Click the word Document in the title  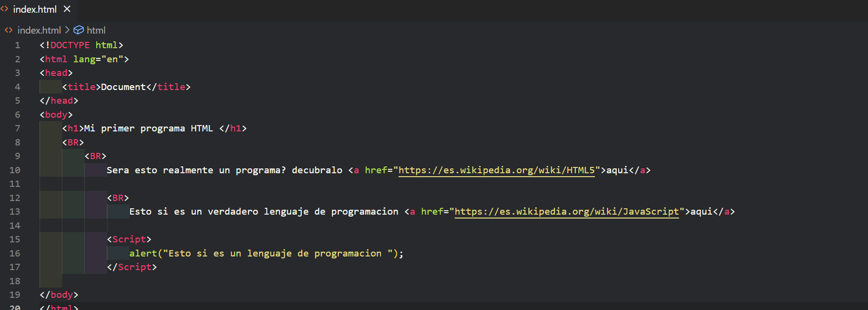pos(123,87)
